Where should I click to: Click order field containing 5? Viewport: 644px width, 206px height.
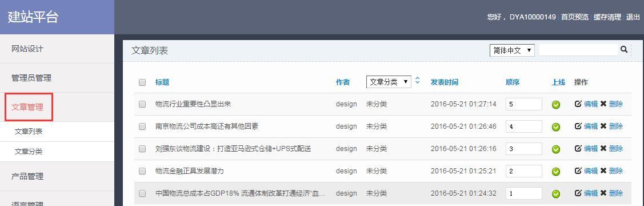click(523, 104)
